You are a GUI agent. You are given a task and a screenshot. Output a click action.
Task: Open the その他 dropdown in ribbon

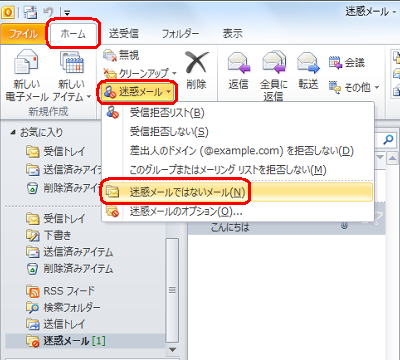pyautogui.click(x=354, y=87)
